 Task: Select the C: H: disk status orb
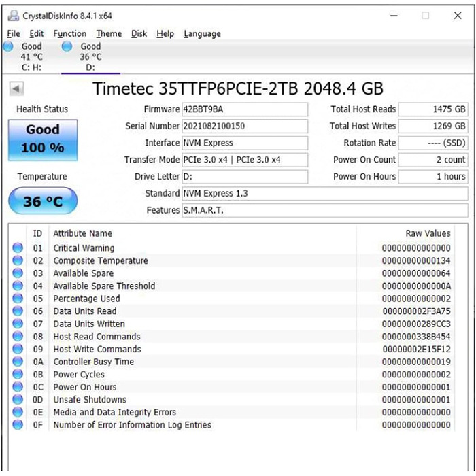[x=8, y=46]
